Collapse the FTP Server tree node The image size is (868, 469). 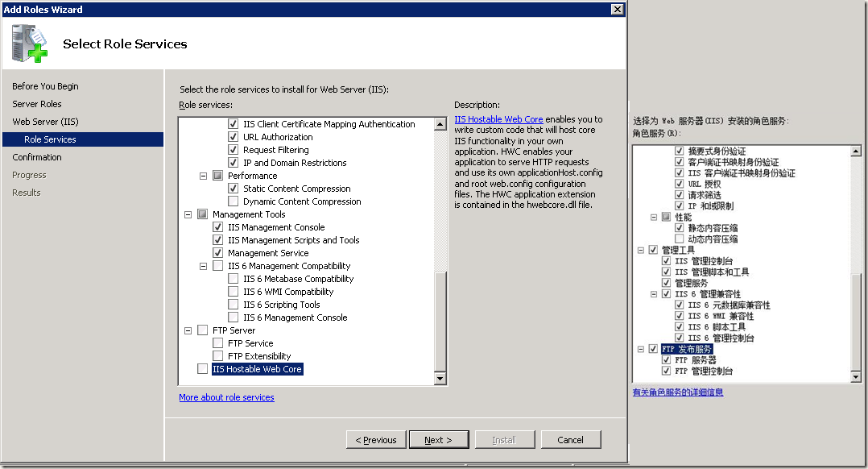pyautogui.click(x=188, y=330)
